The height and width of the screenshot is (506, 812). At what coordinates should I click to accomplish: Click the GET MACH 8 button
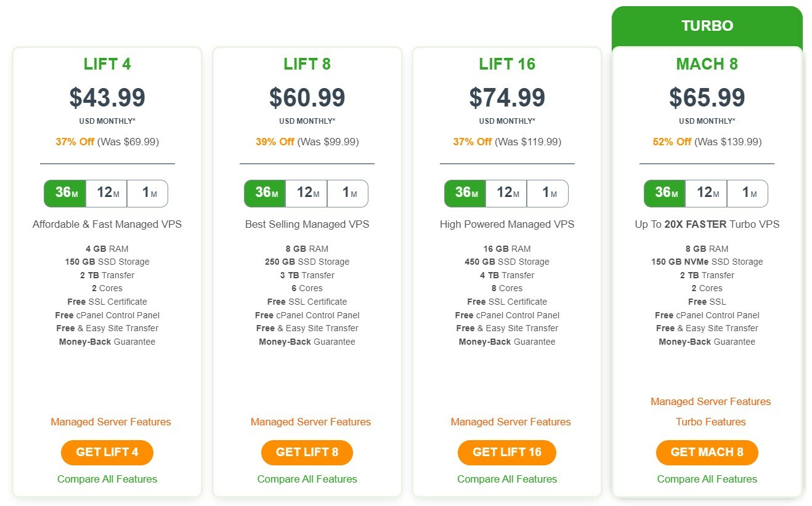pyautogui.click(x=707, y=452)
